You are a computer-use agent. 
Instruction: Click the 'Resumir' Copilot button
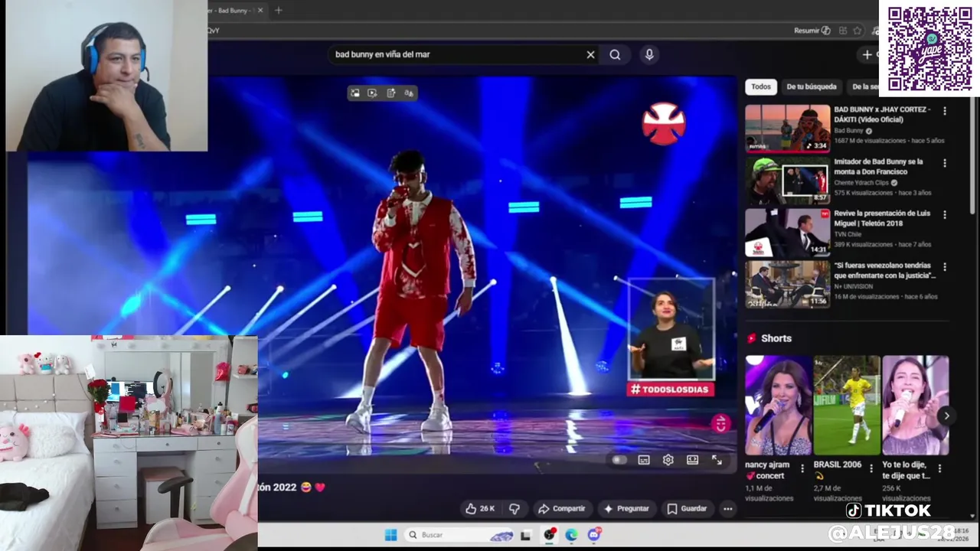coord(812,31)
